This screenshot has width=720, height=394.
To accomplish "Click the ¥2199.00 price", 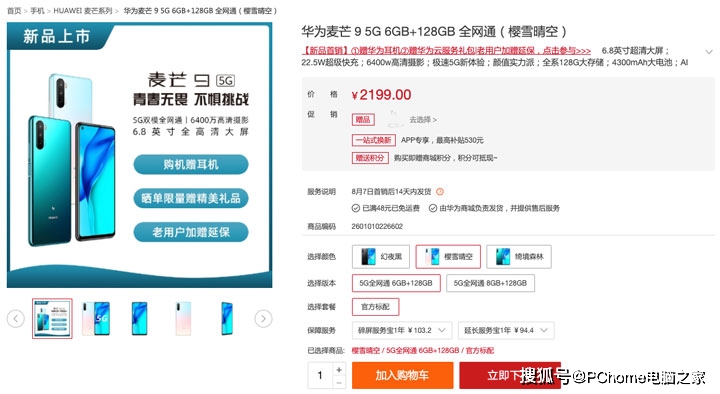I will (x=381, y=95).
